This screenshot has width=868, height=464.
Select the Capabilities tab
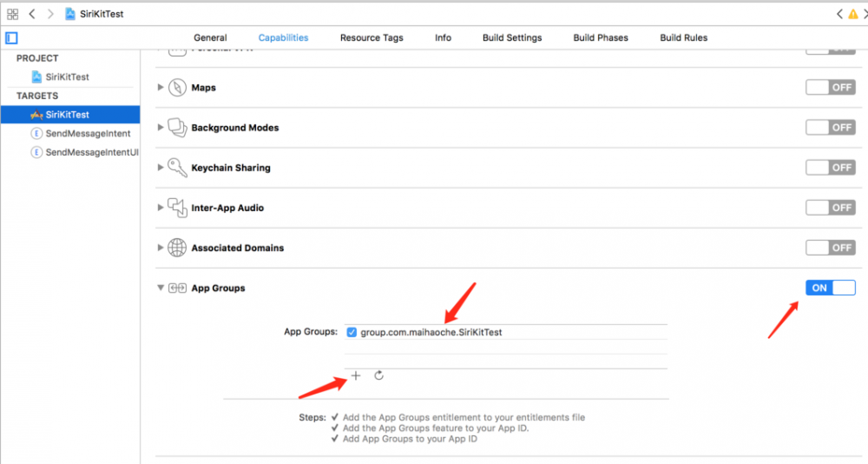[x=284, y=37]
